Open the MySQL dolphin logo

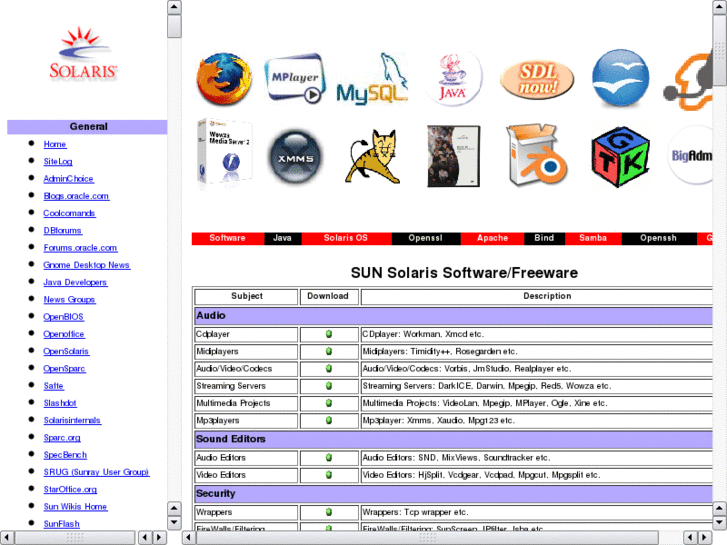coord(372,79)
